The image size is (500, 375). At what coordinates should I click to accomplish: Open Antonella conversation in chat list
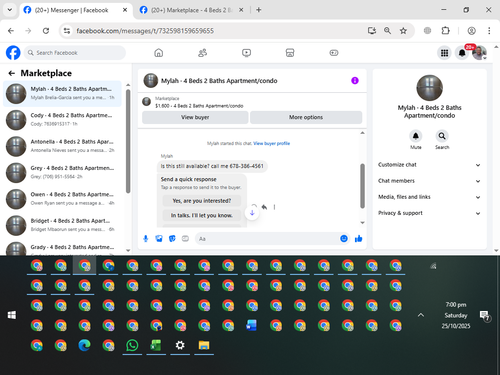[62, 146]
